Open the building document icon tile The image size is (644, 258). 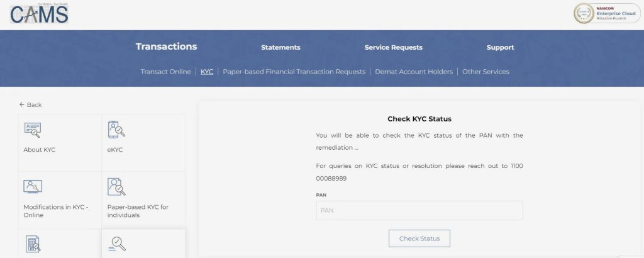pyautogui.click(x=33, y=244)
